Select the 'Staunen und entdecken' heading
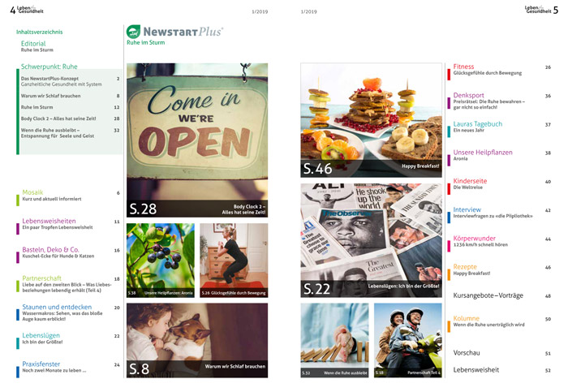Image resolution: width=568 pixels, height=392 pixels. point(57,308)
